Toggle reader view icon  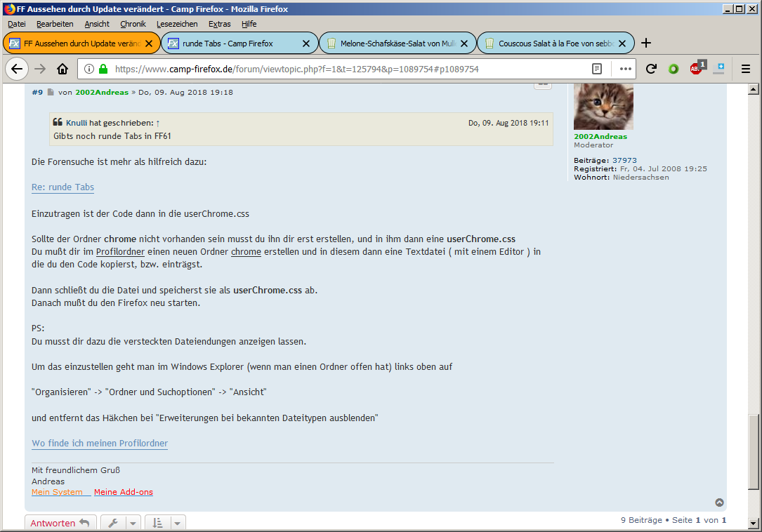[597, 69]
